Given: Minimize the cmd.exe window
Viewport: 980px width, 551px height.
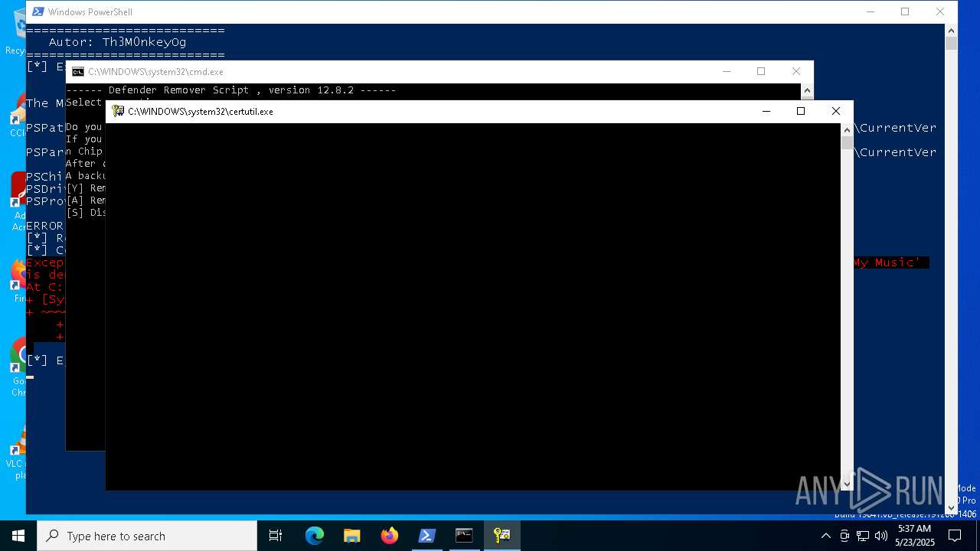Looking at the screenshot, I should (x=727, y=71).
